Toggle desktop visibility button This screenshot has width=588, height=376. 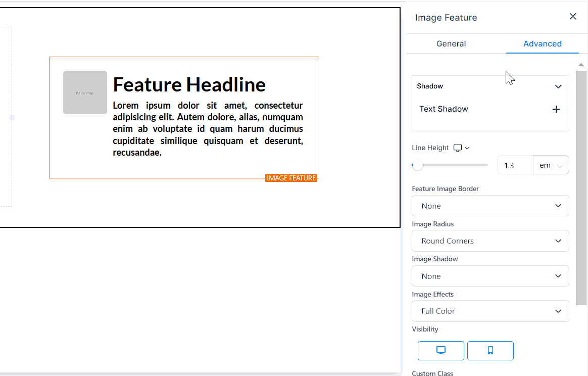point(440,351)
